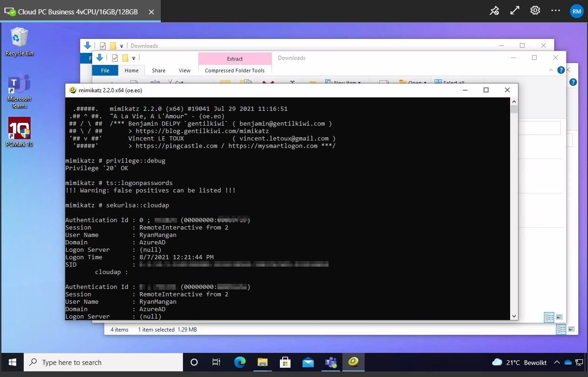Click the false positives warning line
The image size is (588, 377).
click(151, 190)
